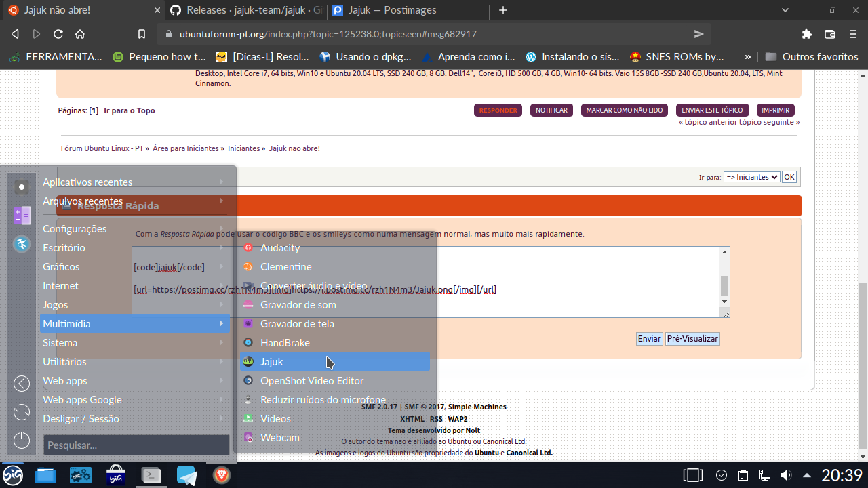
Task: Open Gráficos category
Action: click(135, 267)
